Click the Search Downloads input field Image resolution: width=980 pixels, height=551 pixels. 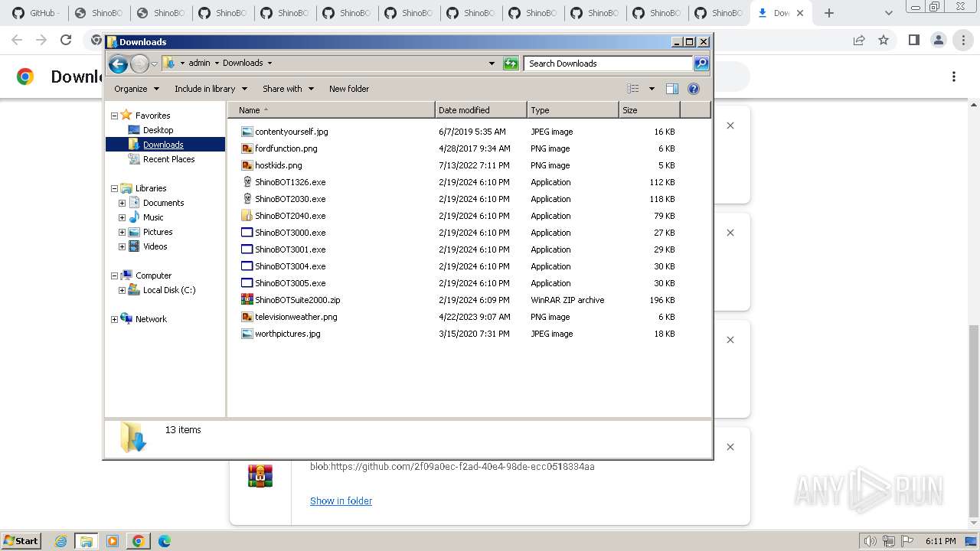point(609,64)
